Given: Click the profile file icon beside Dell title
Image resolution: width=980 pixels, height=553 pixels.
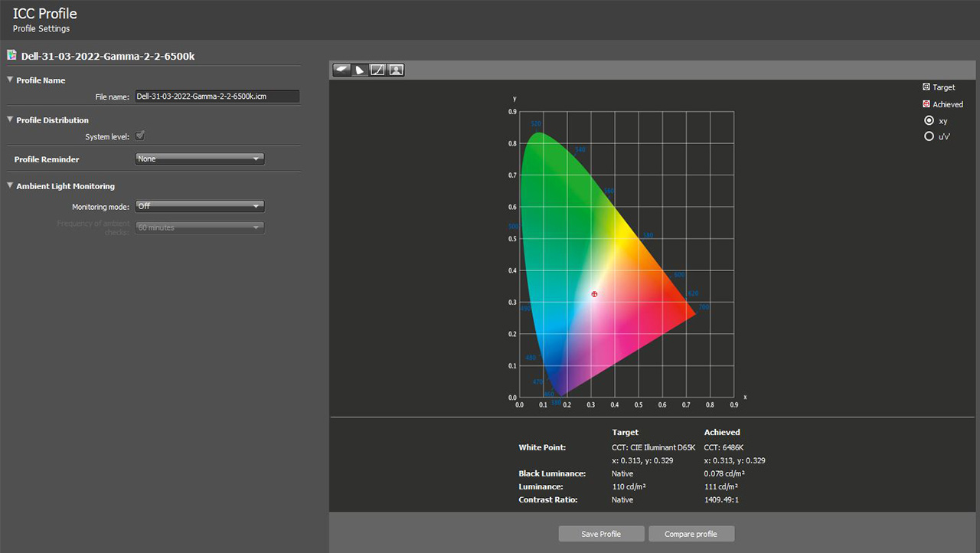Looking at the screenshot, I should pos(11,55).
